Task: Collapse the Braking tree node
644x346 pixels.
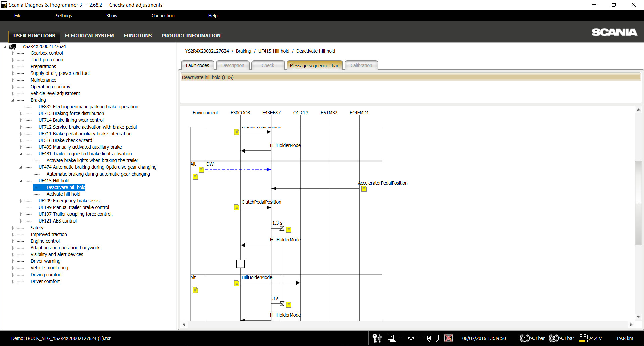Action: 13,100
